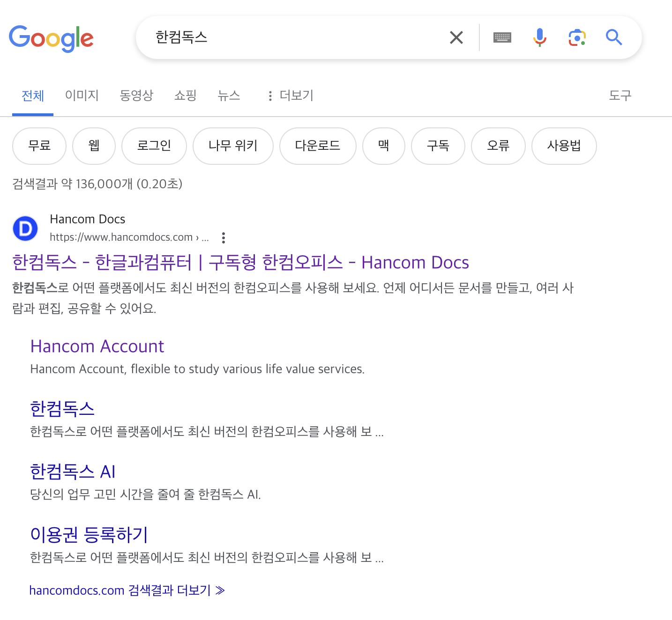The height and width of the screenshot is (620, 672).
Task: Filter by the 구독 chip
Action: (438, 146)
